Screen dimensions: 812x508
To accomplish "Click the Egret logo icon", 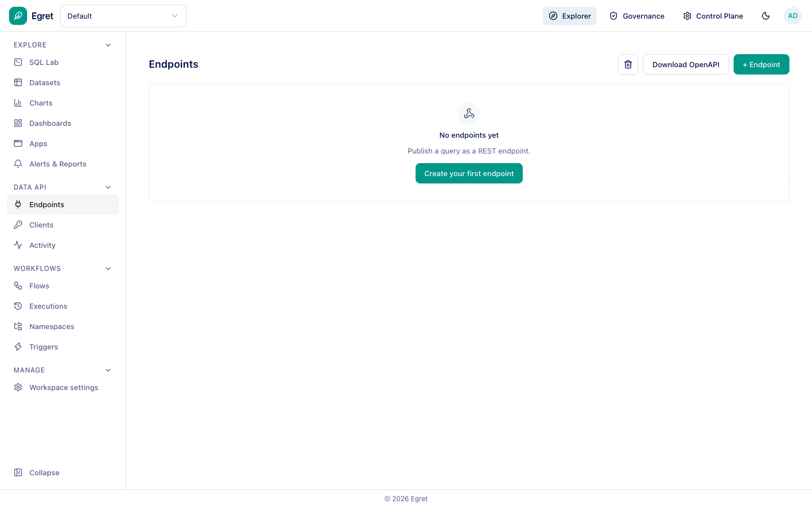I will [18, 16].
